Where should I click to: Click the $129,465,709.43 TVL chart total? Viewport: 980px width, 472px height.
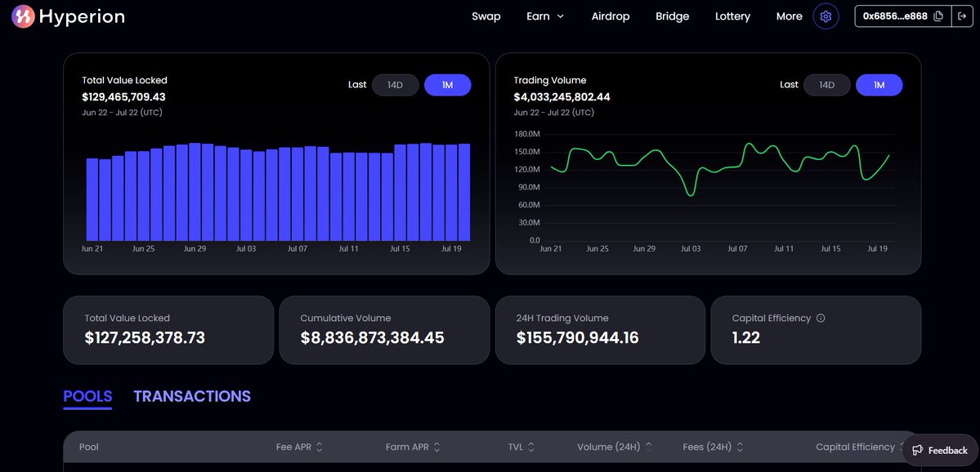click(123, 97)
